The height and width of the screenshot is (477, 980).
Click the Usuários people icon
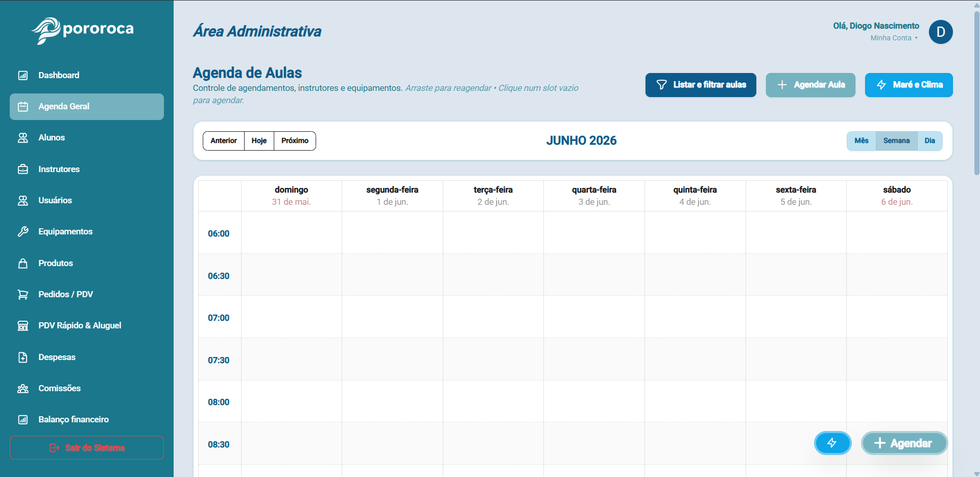23,201
